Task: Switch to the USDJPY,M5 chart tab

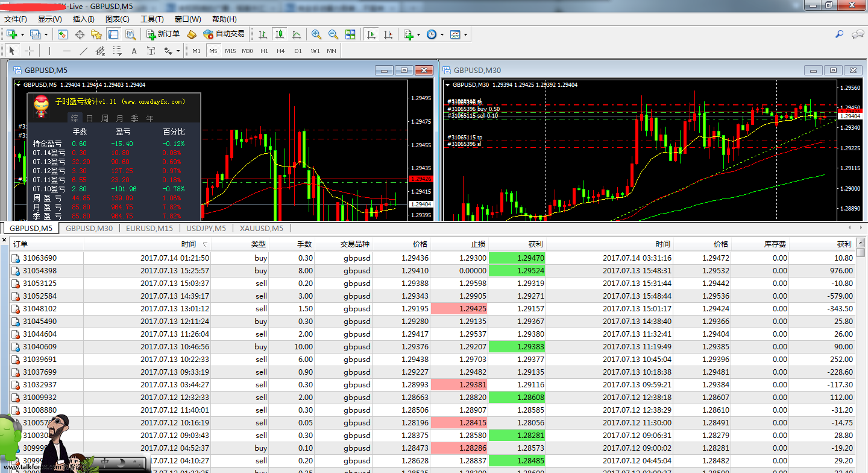Action: (206, 228)
